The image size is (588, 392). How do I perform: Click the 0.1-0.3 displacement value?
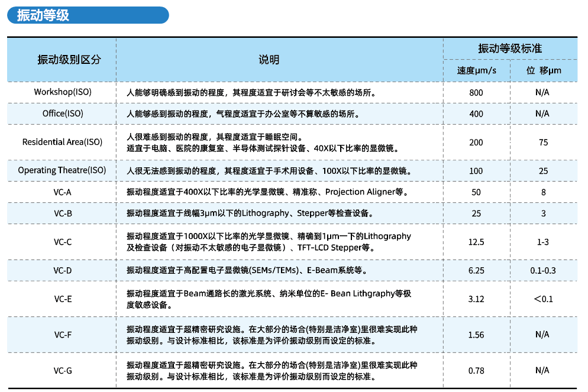coord(543,270)
